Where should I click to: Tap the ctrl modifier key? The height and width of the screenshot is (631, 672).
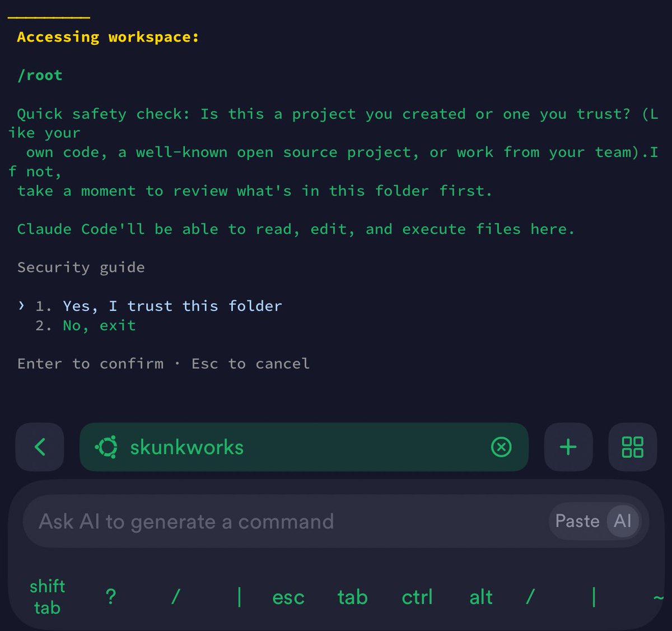[417, 597]
